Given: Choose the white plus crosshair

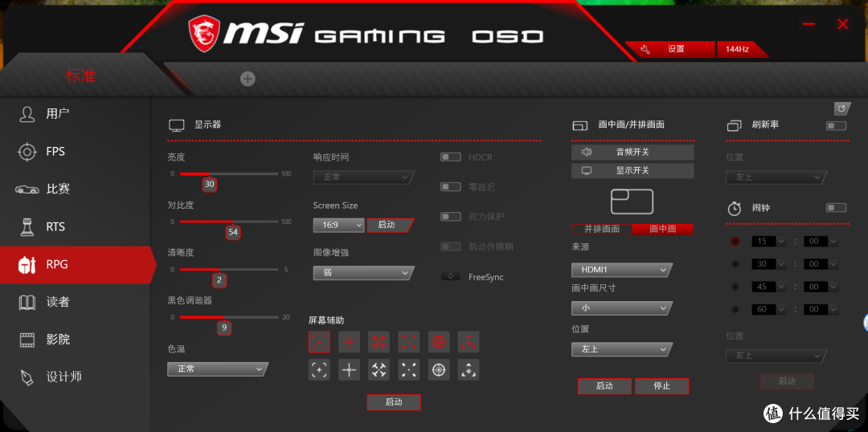Looking at the screenshot, I should (350, 369).
